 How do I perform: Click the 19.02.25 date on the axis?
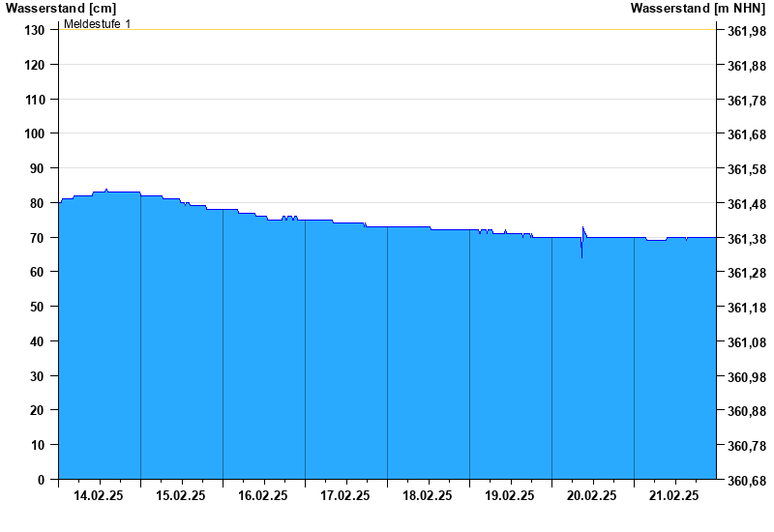pyautogui.click(x=510, y=495)
